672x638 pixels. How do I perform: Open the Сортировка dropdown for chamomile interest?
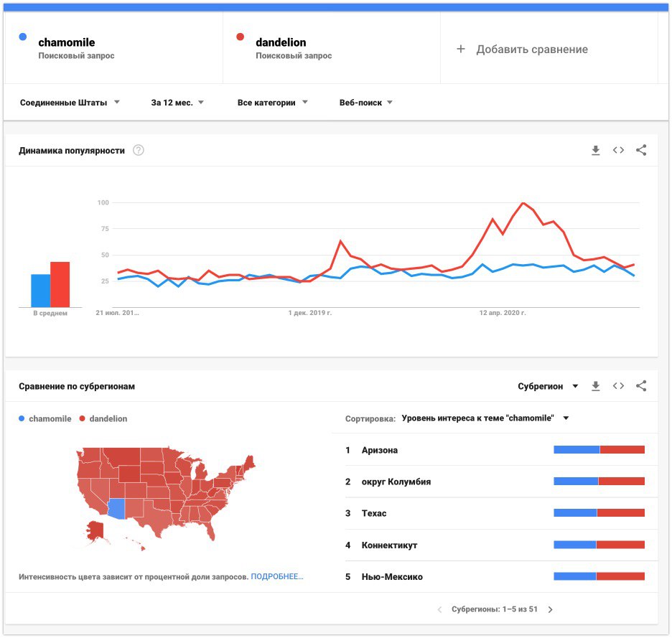(485, 418)
